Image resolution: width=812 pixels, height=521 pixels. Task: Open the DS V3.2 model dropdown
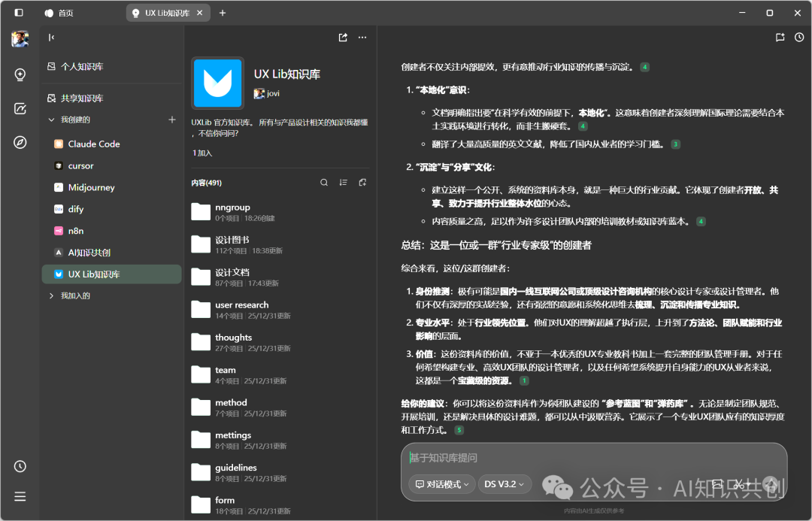(x=504, y=484)
